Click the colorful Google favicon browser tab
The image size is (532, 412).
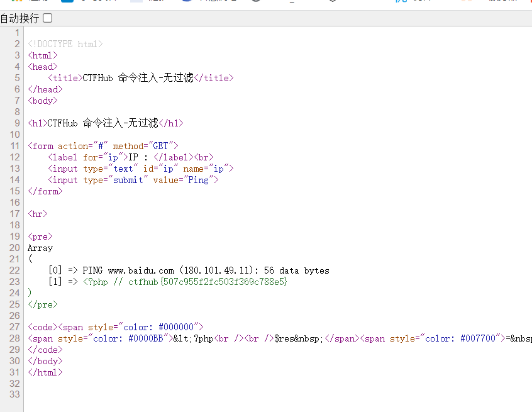16,3
